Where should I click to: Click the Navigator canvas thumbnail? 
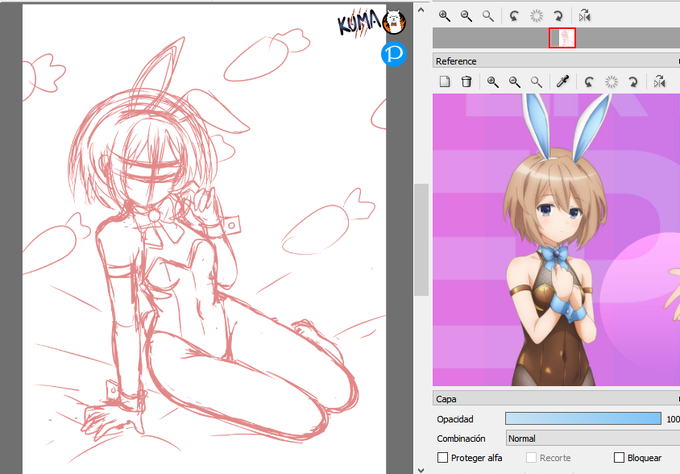coord(562,38)
